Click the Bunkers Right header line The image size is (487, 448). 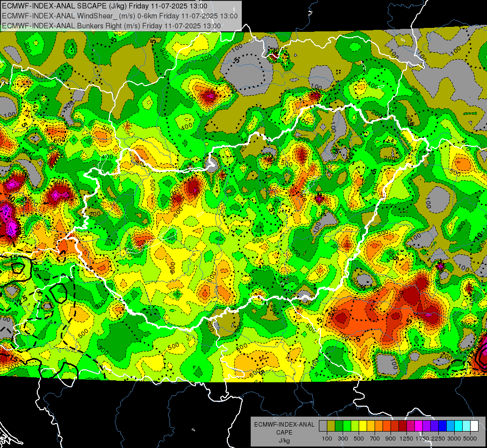pos(111,26)
